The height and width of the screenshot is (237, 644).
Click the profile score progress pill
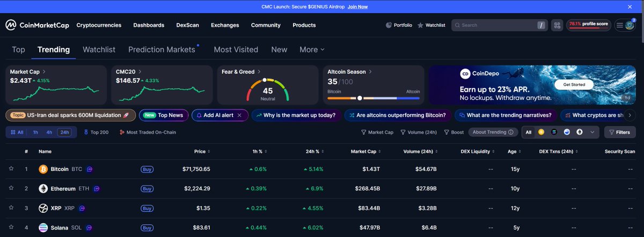point(589,25)
